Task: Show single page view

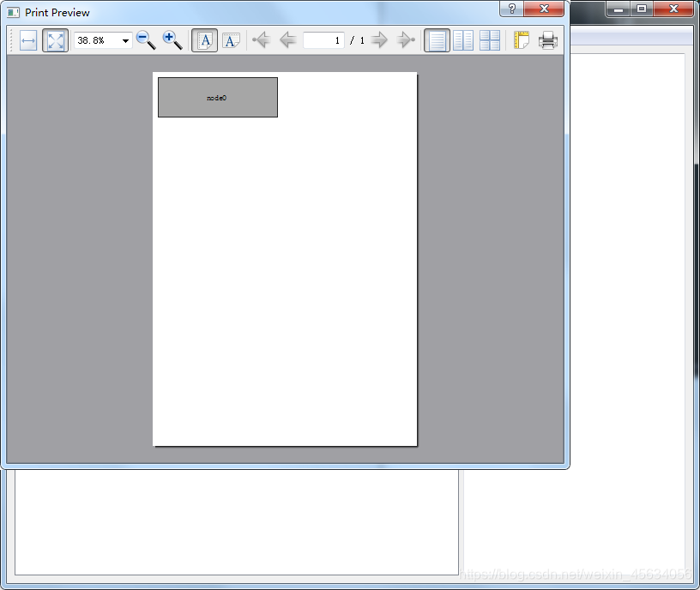Action: click(437, 40)
